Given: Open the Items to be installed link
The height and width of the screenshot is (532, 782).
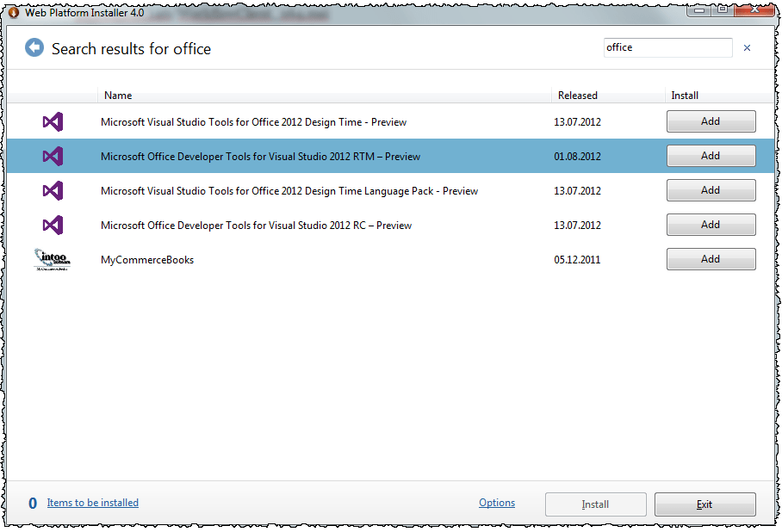Looking at the screenshot, I should 93,503.
